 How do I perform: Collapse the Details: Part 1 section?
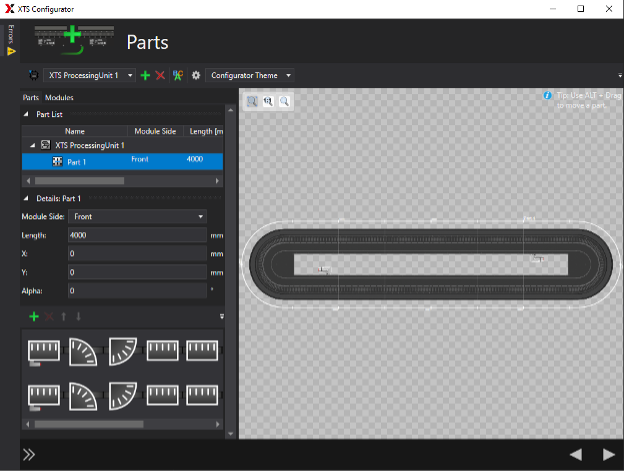point(26,198)
